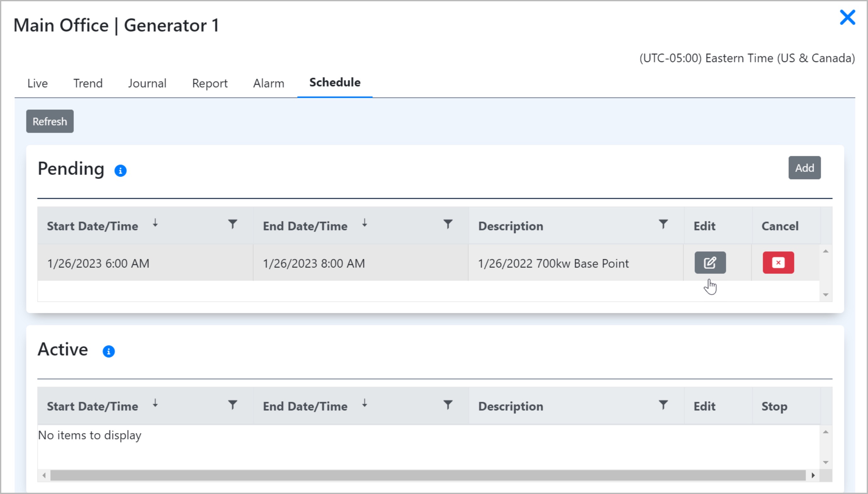Switch to the Trend tab
Screen dimensions: 868x494
point(88,84)
